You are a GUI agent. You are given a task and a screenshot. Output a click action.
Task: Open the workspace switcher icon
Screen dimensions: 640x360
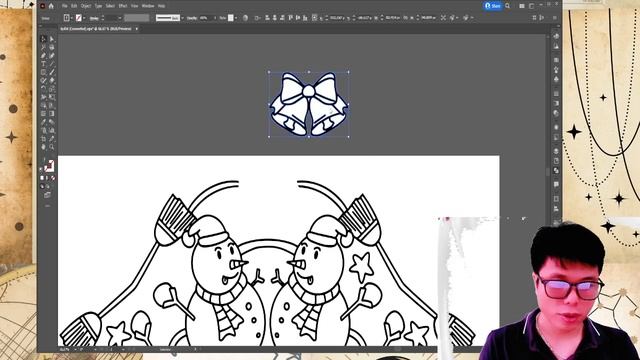click(531, 6)
